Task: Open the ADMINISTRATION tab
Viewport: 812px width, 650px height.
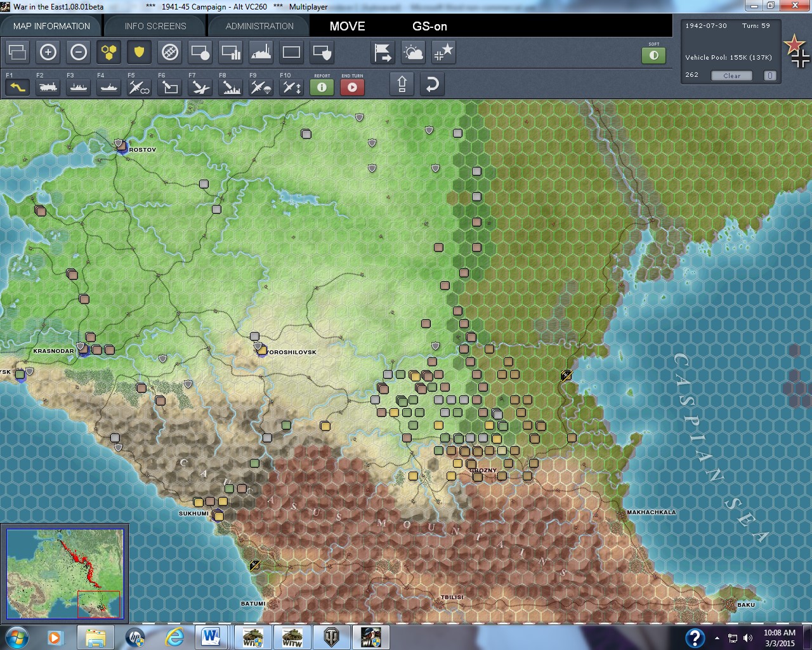Action: (x=259, y=26)
